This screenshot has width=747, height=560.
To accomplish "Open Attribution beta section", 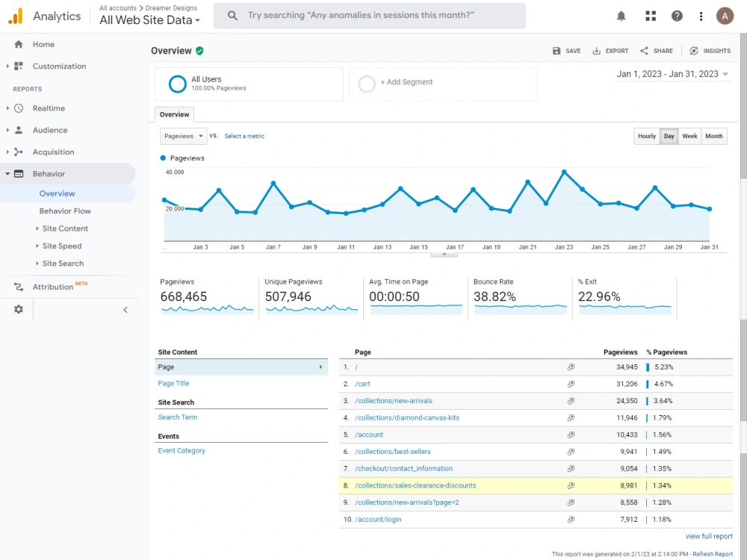I will coord(53,287).
